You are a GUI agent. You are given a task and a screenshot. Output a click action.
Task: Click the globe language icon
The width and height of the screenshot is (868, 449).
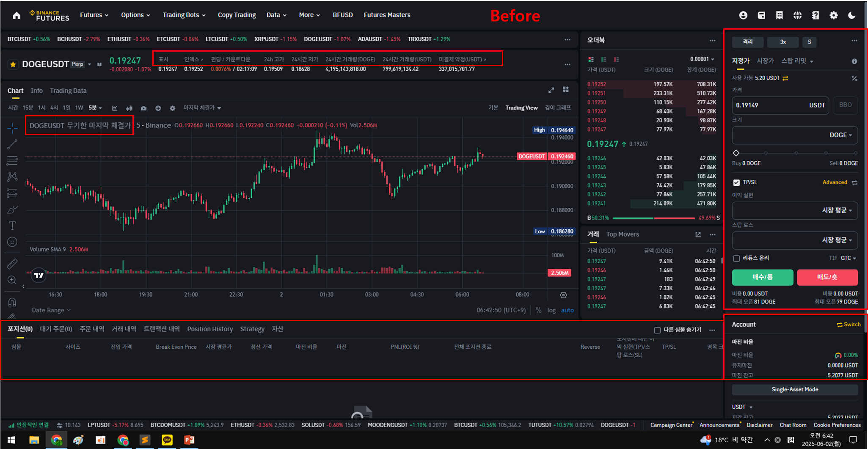[797, 15]
